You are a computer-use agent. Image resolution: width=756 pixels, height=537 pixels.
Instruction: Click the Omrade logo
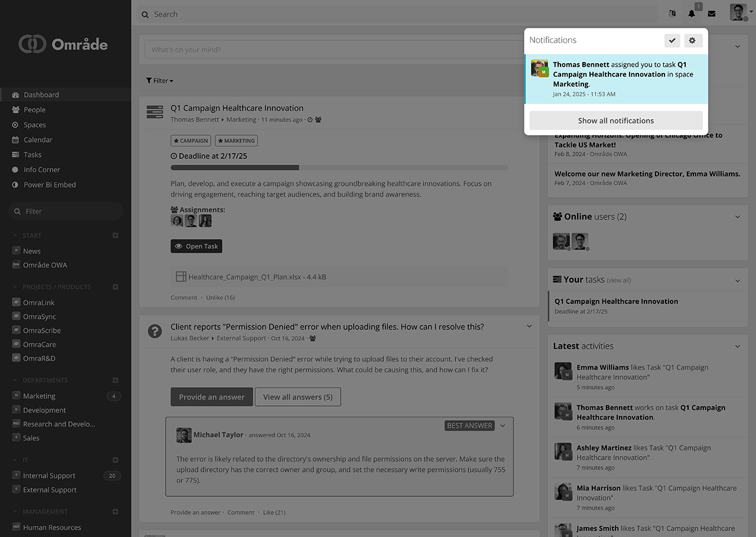point(64,44)
